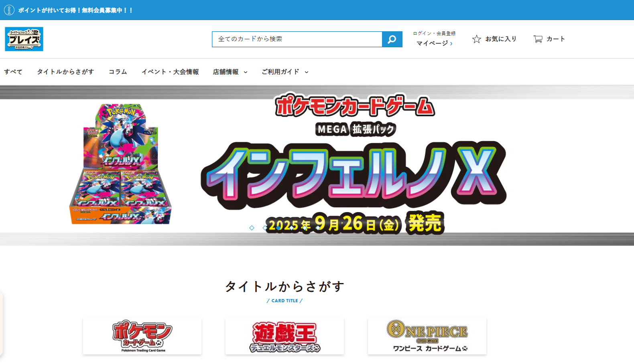Image resolution: width=634 pixels, height=364 pixels.
Task: Click the Prays card shop logo
Action: pos(24,39)
